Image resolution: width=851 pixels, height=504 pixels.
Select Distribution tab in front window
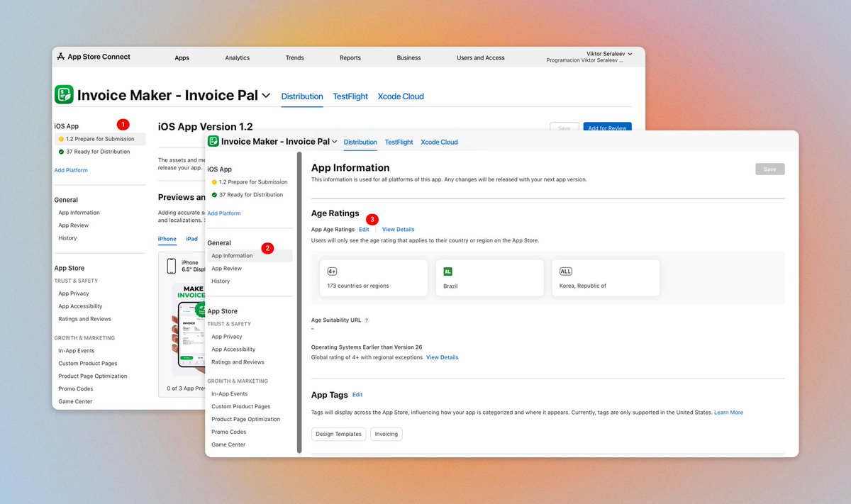(x=360, y=142)
